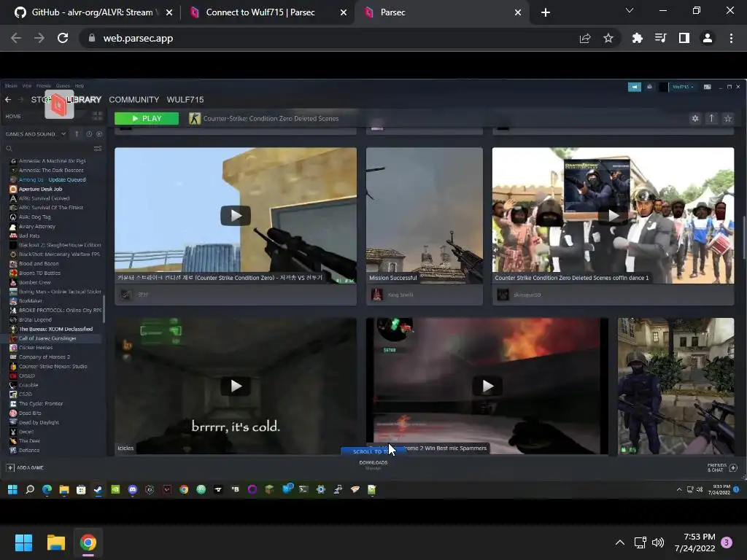Click ADD A GAME button
The height and width of the screenshot is (560, 747).
[x=25, y=467]
